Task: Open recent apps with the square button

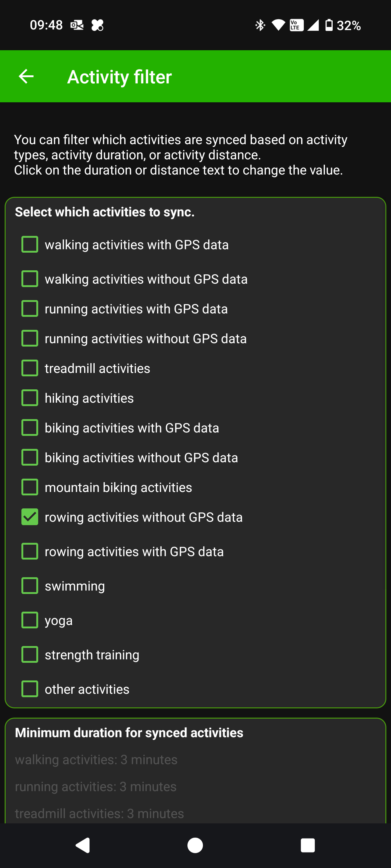Action: 307,845
